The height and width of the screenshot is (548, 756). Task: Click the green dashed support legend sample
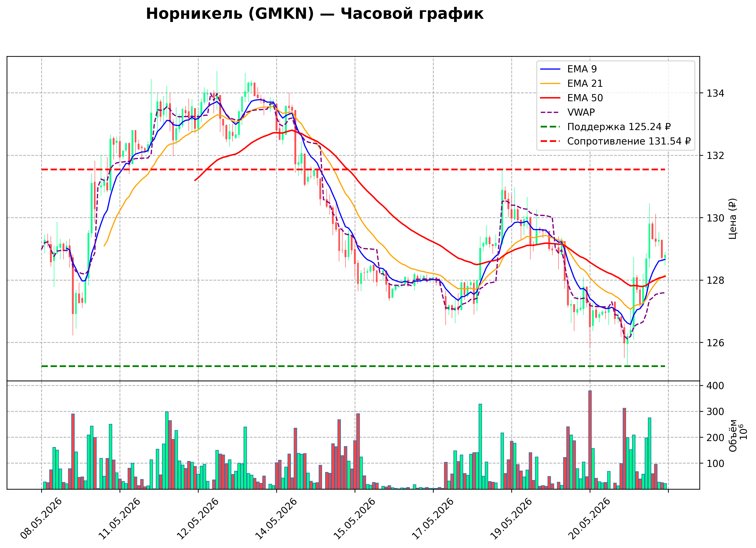coord(550,127)
